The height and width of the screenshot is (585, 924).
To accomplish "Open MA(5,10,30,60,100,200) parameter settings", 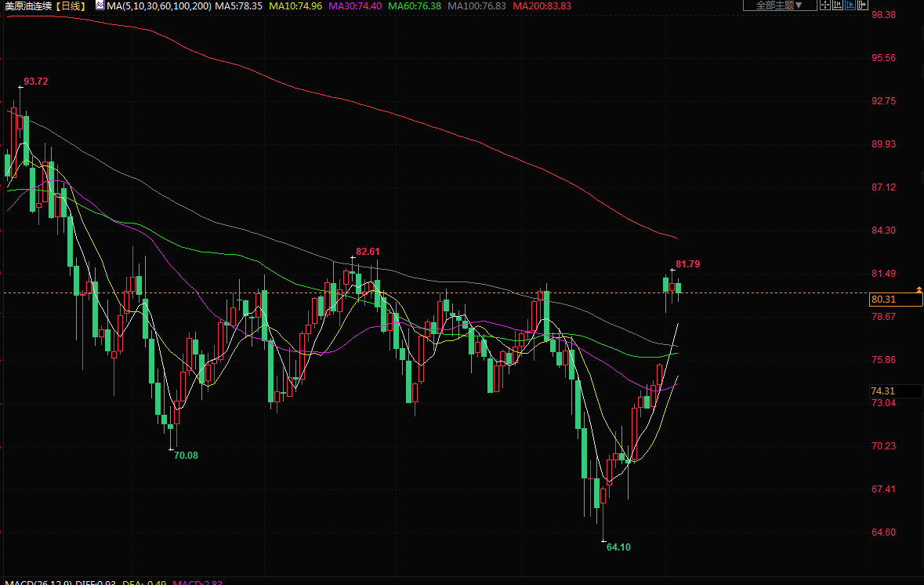I will pos(159,5).
